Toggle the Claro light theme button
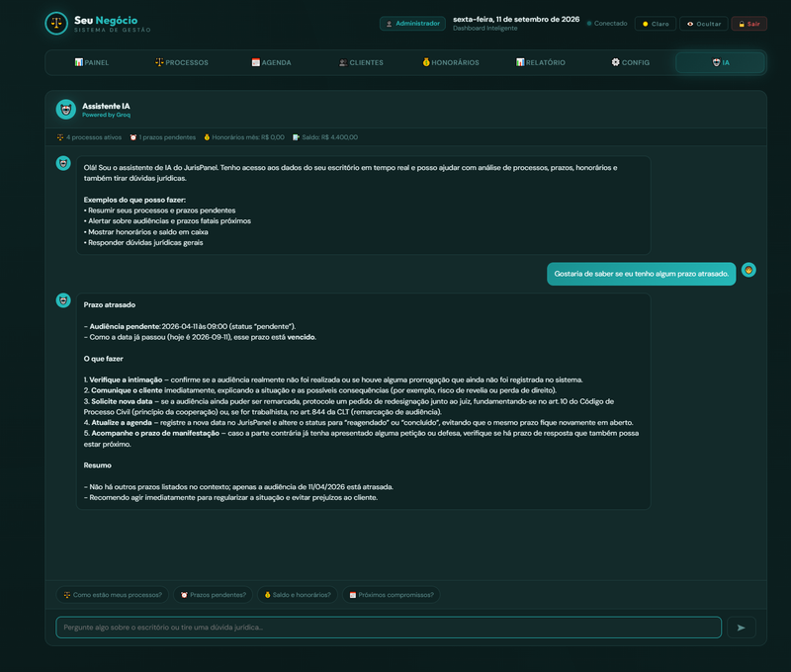 coord(656,24)
